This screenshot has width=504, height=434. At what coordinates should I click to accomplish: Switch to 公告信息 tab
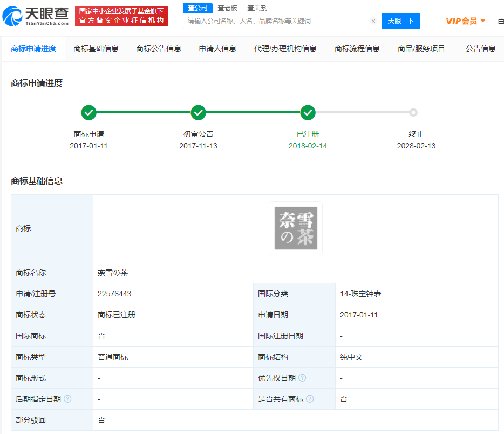coord(481,49)
